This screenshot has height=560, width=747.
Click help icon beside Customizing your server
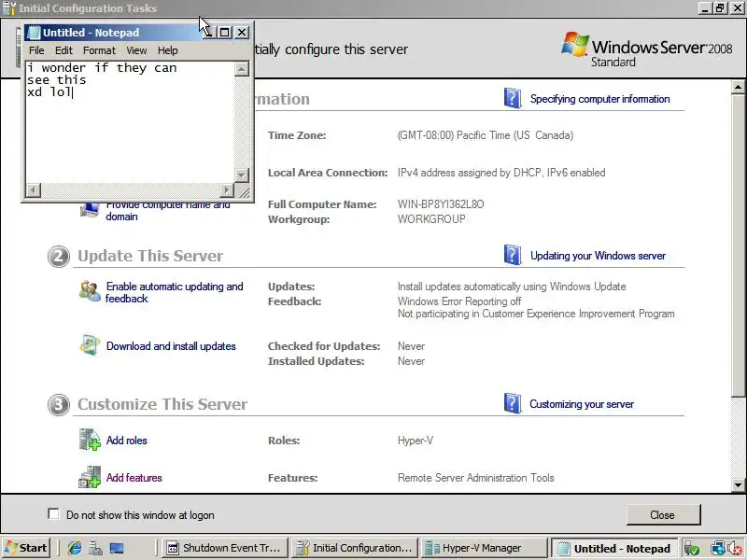click(x=512, y=403)
